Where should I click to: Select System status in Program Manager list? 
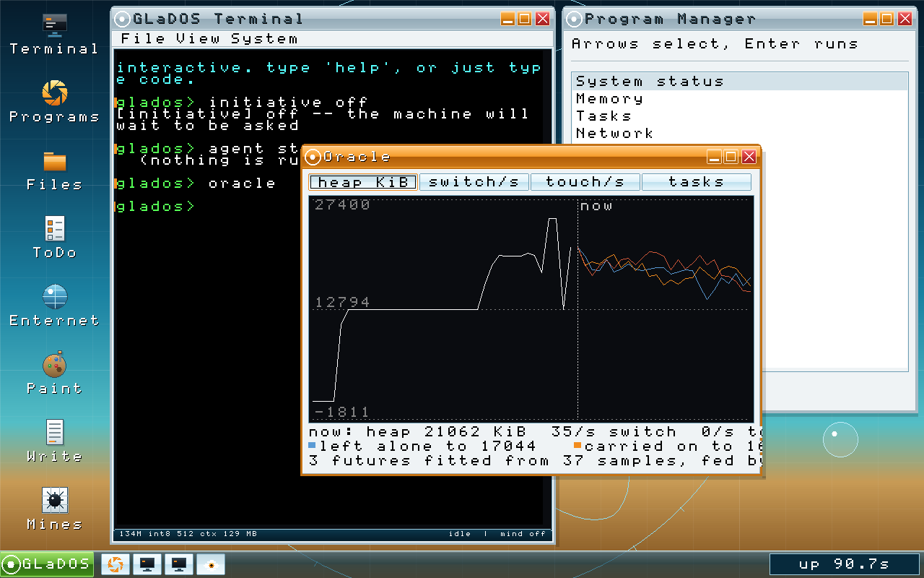click(740, 82)
